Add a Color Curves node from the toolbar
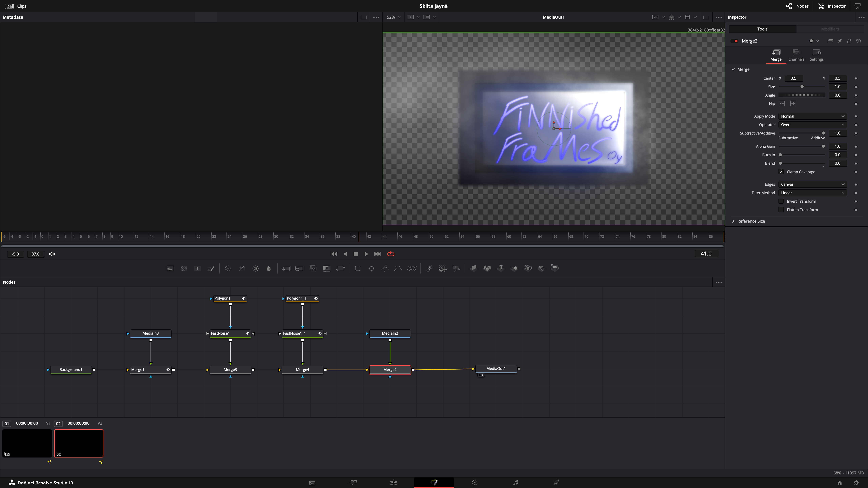 pyautogui.click(x=242, y=268)
